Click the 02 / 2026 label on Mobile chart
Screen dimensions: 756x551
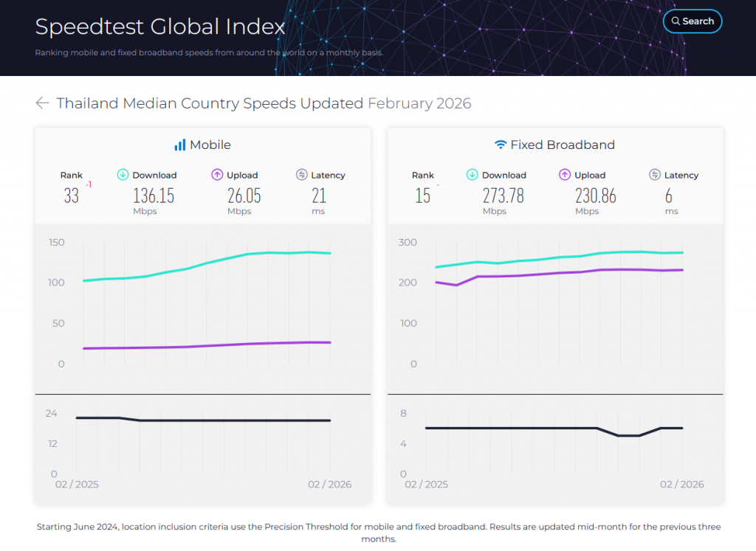pos(329,485)
